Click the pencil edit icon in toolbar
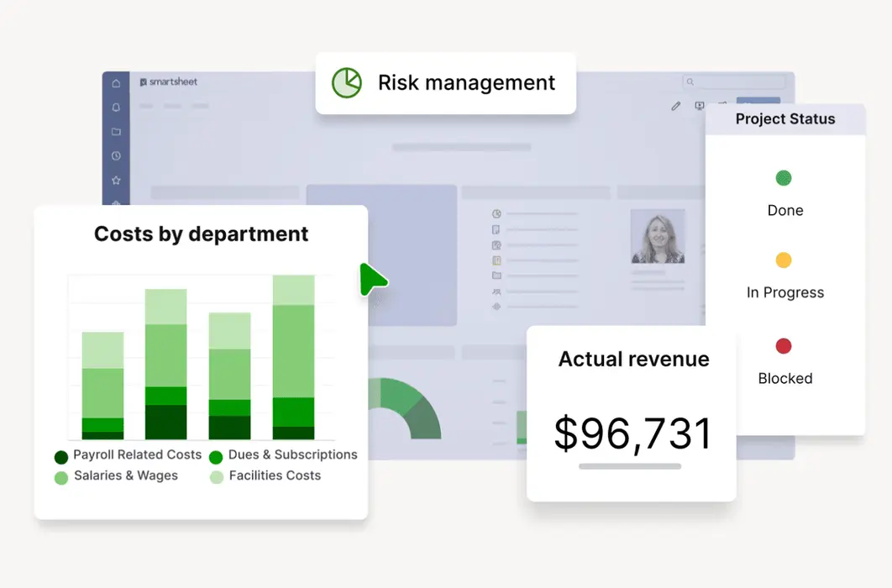The height and width of the screenshot is (588, 892). point(675,106)
